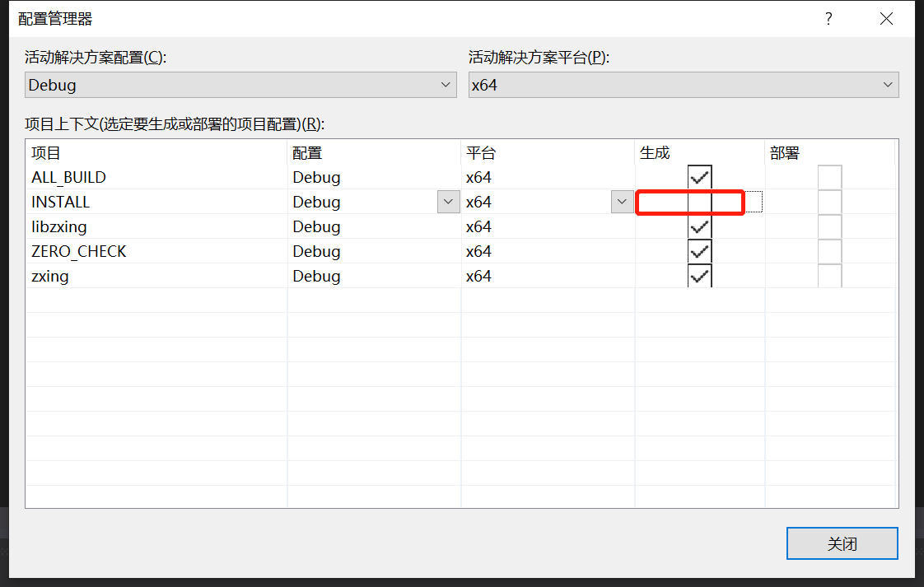The image size is (924, 587).
Task: Uncheck the build checkbox for libzxing
Action: click(699, 226)
